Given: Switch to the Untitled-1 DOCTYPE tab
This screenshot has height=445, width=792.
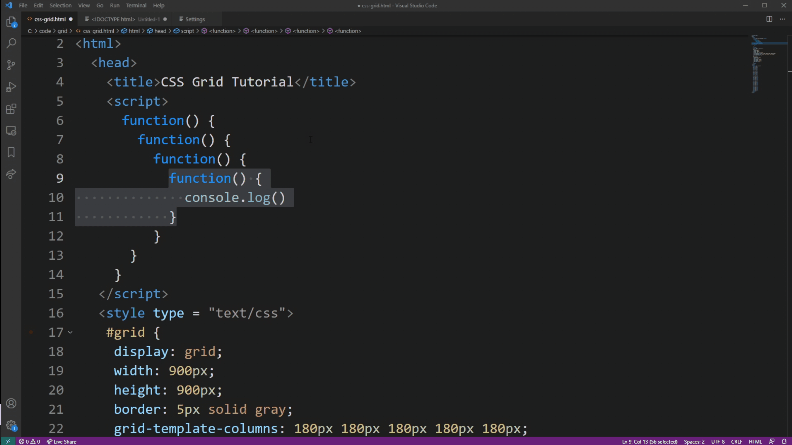Looking at the screenshot, I should [126, 19].
